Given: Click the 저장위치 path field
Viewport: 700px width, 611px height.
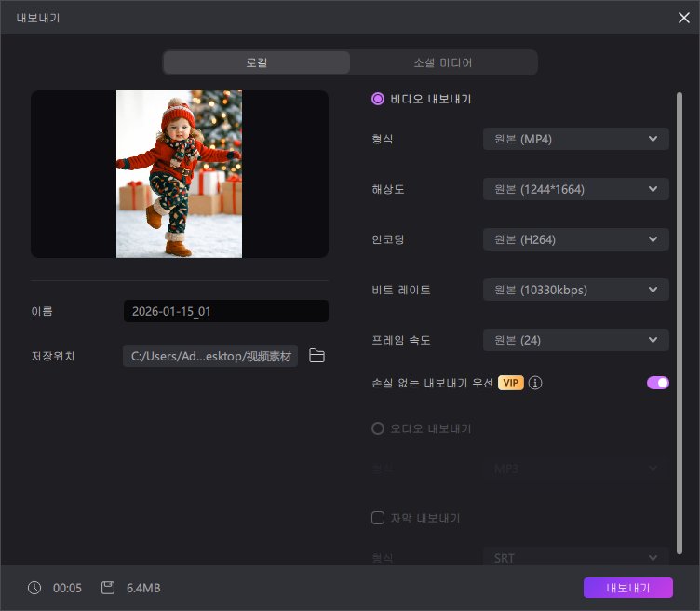Looking at the screenshot, I should click(210, 356).
